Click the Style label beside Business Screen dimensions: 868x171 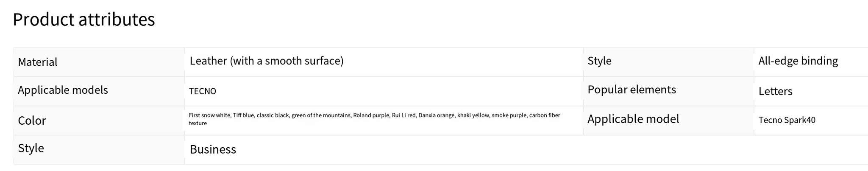click(31, 149)
